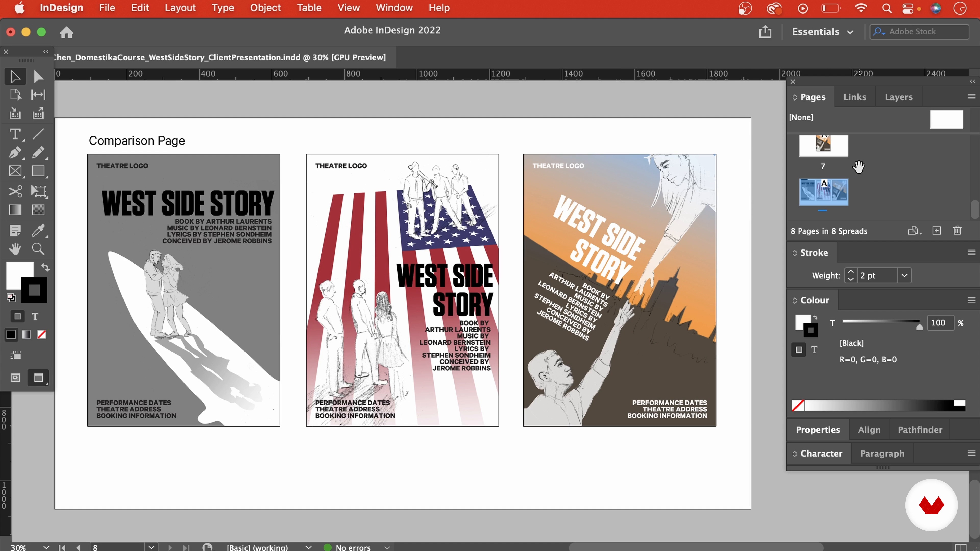Image resolution: width=980 pixels, height=551 pixels.
Task: Open the File menu
Action: click(107, 8)
